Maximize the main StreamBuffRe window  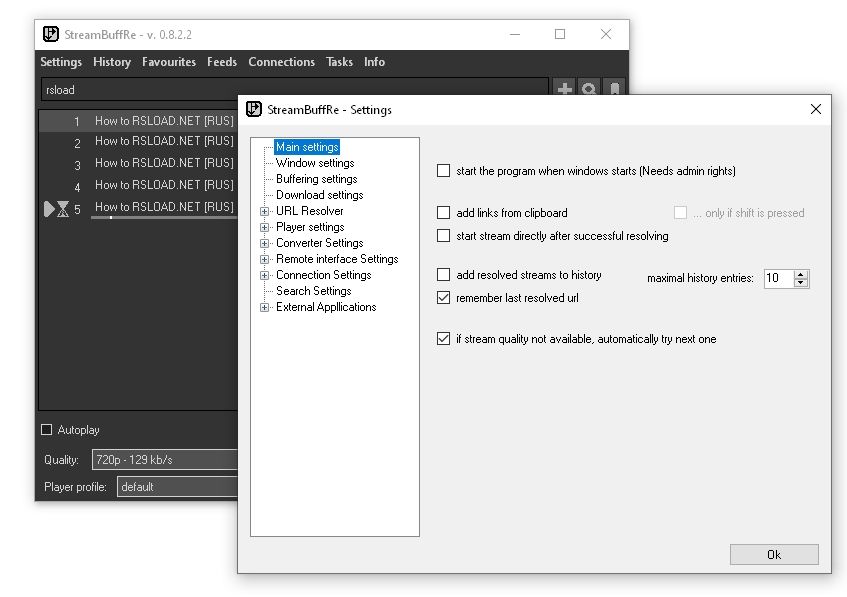point(560,34)
